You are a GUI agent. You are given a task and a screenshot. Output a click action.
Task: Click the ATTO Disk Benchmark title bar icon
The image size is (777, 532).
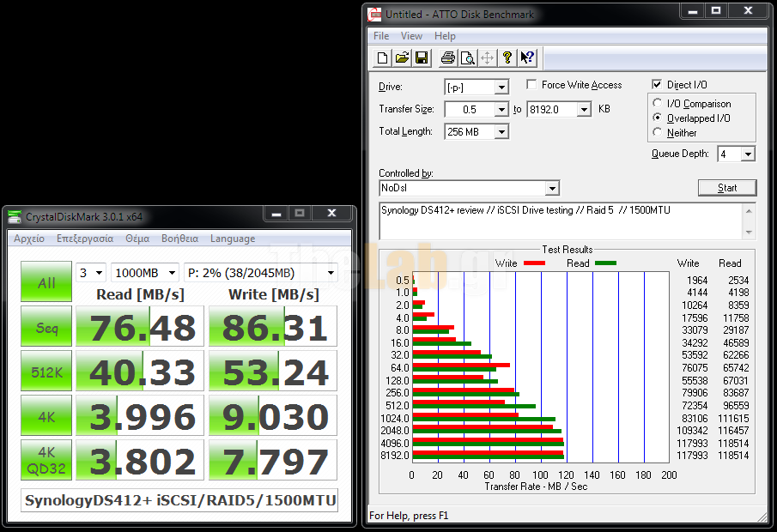374,15
